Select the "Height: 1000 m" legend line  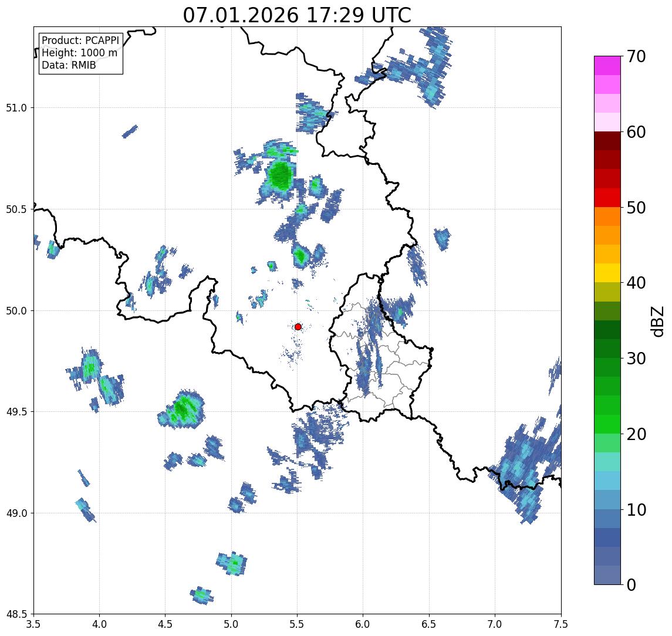coord(79,53)
